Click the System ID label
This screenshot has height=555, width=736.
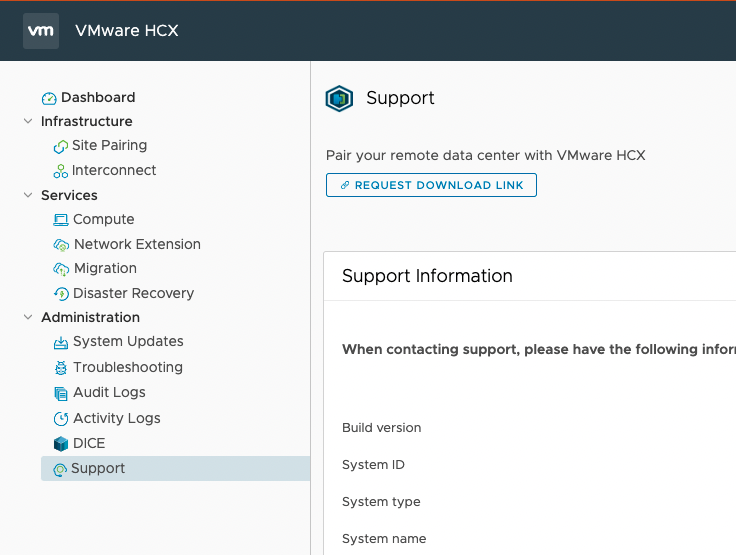click(x=373, y=465)
